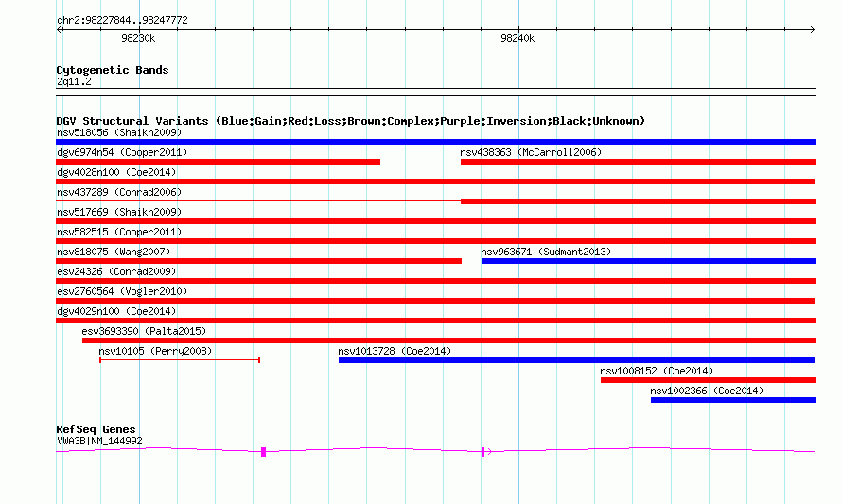Click the Cytogenetic Bands track title
The width and height of the screenshot is (842, 504).
[x=113, y=70]
